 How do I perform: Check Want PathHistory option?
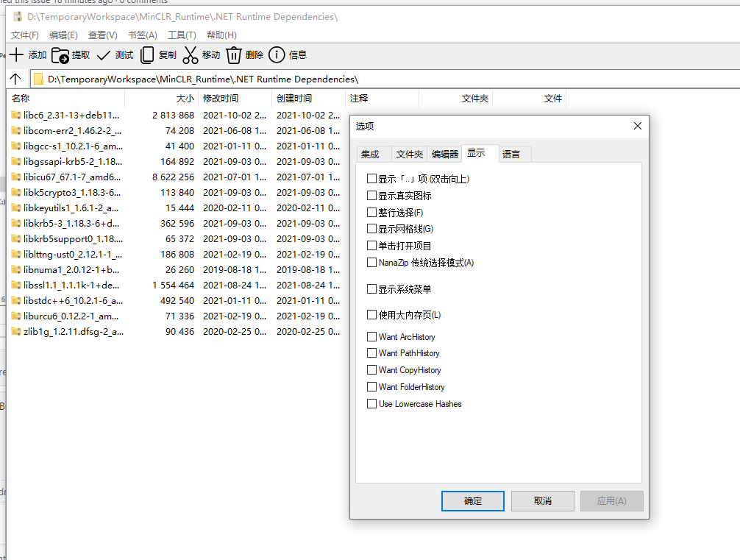372,353
